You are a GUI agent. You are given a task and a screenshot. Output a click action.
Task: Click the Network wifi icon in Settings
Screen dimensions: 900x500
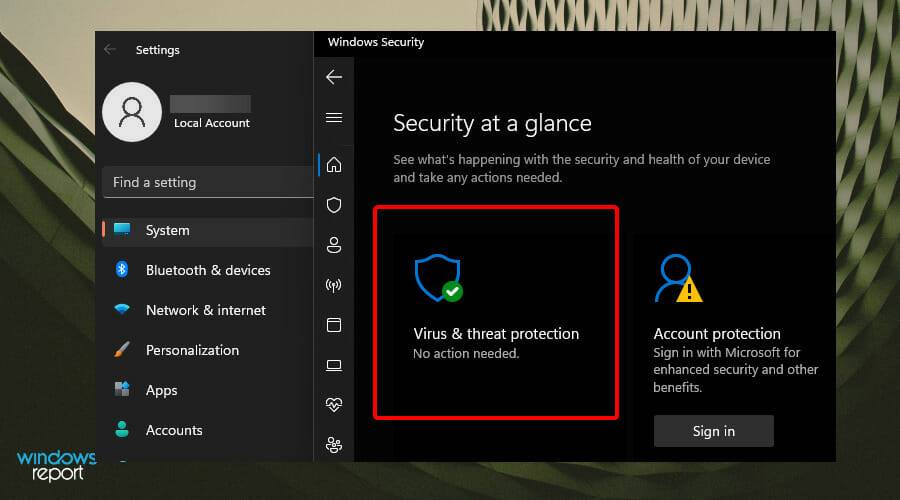coord(122,309)
